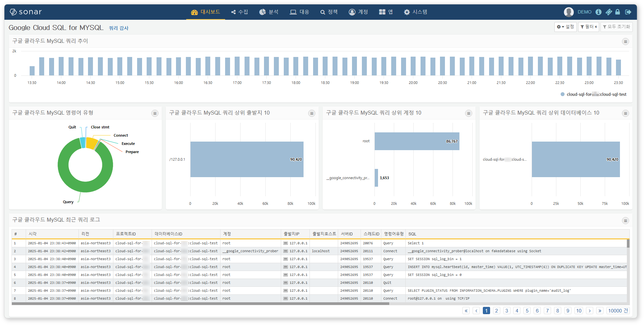644x325 pixels.
Task: Click the lock icon in header
Action: click(618, 12)
